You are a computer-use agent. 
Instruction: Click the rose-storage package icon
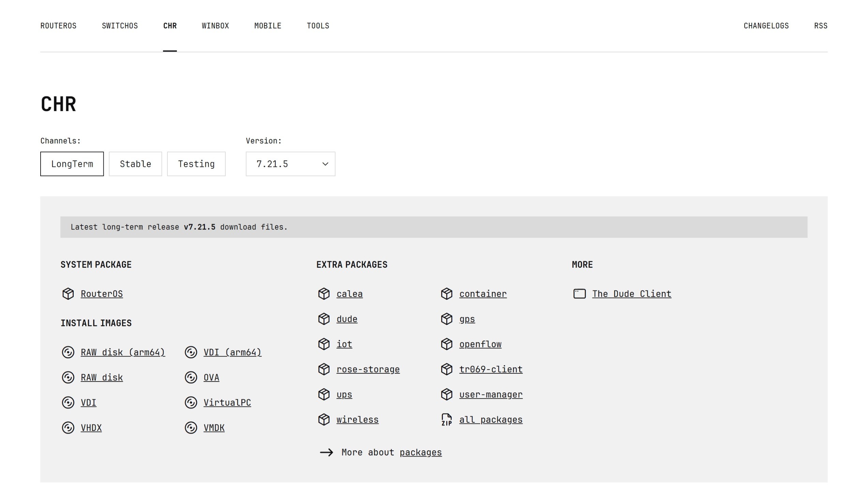[324, 369]
